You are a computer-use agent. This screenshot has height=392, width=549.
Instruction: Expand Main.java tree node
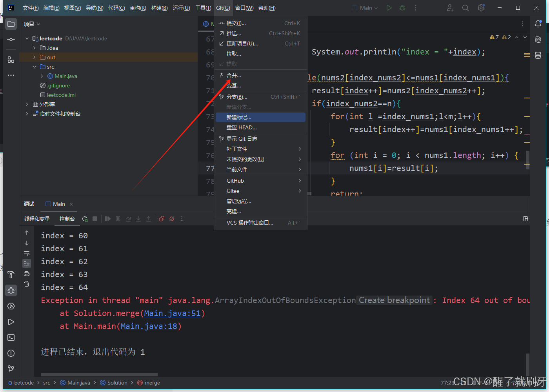click(42, 76)
